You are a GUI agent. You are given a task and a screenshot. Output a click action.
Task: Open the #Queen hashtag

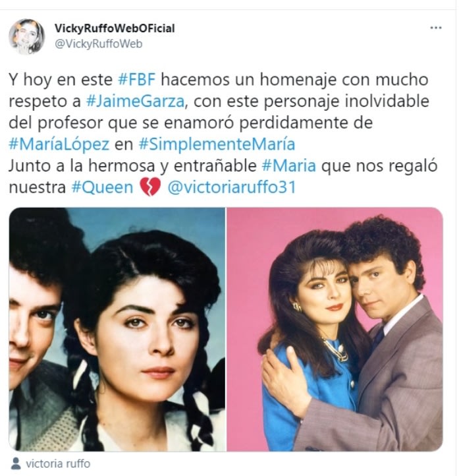pyautogui.click(x=103, y=187)
